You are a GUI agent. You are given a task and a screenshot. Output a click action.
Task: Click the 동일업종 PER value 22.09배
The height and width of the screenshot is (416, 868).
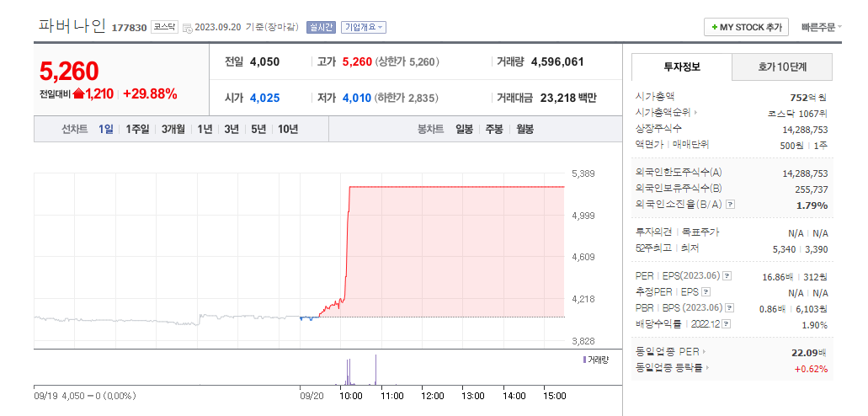tap(809, 352)
